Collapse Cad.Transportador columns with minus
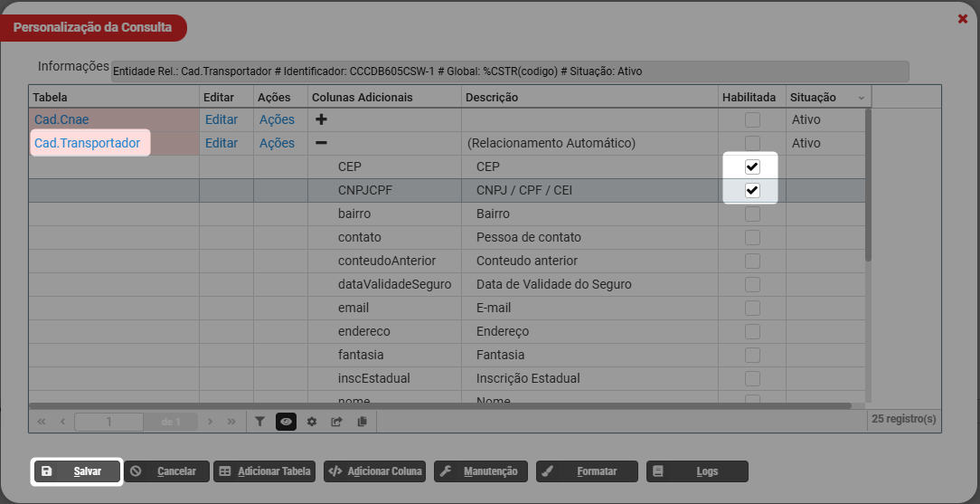 point(321,143)
